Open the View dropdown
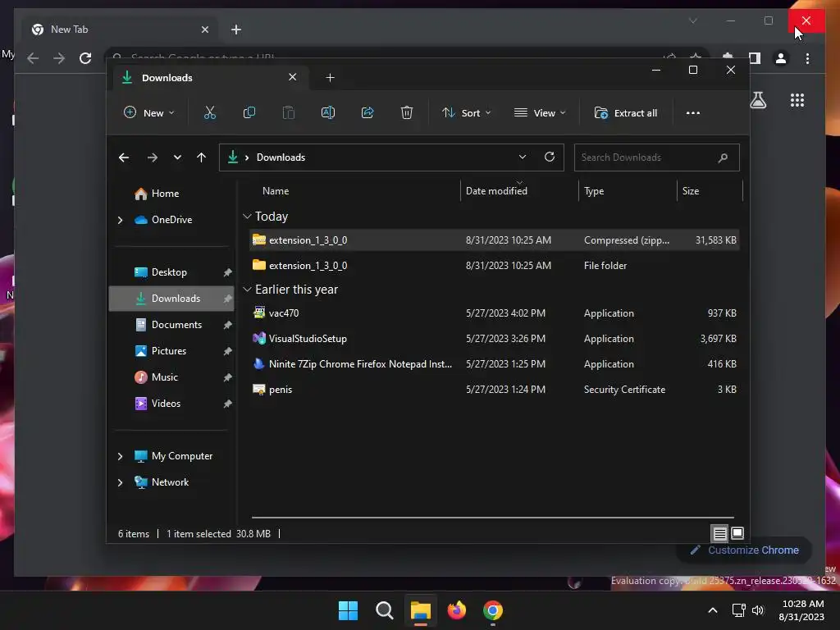The height and width of the screenshot is (630, 840). coord(540,113)
